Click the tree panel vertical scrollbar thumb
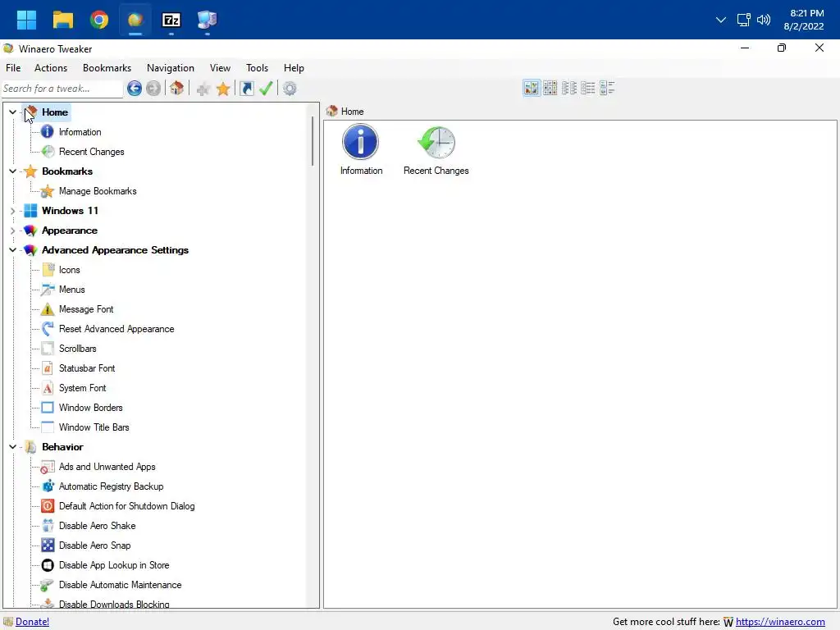840x630 pixels. click(313, 141)
